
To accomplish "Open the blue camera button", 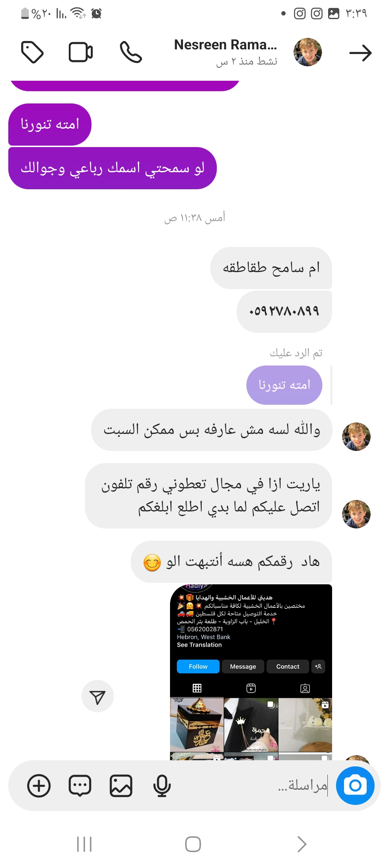I will tap(355, 785).
